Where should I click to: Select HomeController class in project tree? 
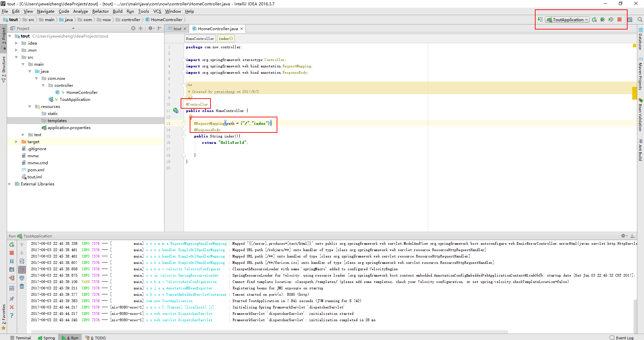coord(82,92)
